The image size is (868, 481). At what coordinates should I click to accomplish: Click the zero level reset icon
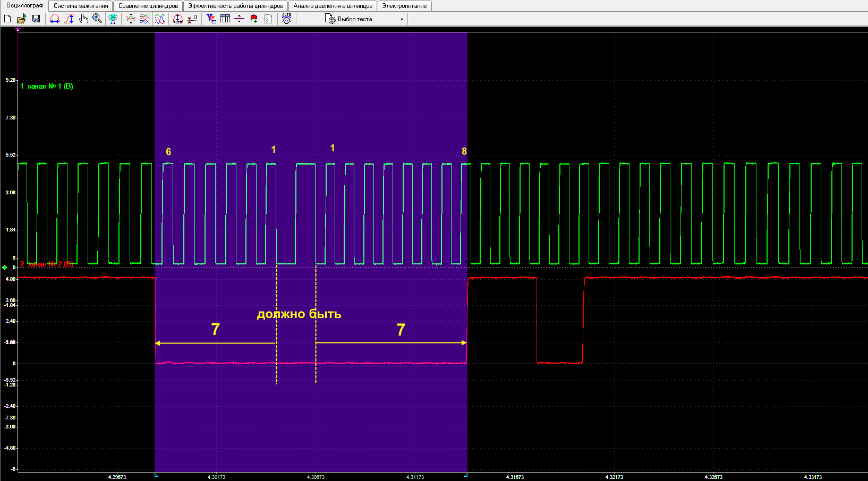pyautogui.click(x=192, y=19)
